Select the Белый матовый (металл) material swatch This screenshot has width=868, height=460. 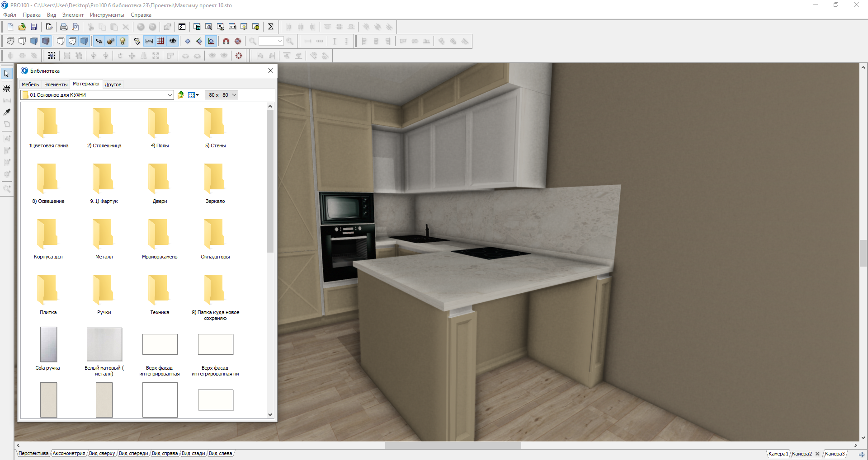tap(104, 345)
